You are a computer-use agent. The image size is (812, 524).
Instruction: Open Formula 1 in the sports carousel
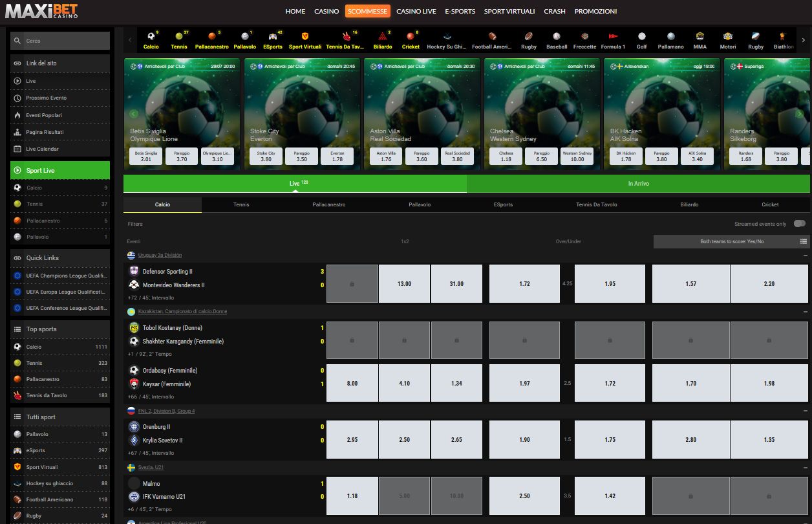coord(614,40)
